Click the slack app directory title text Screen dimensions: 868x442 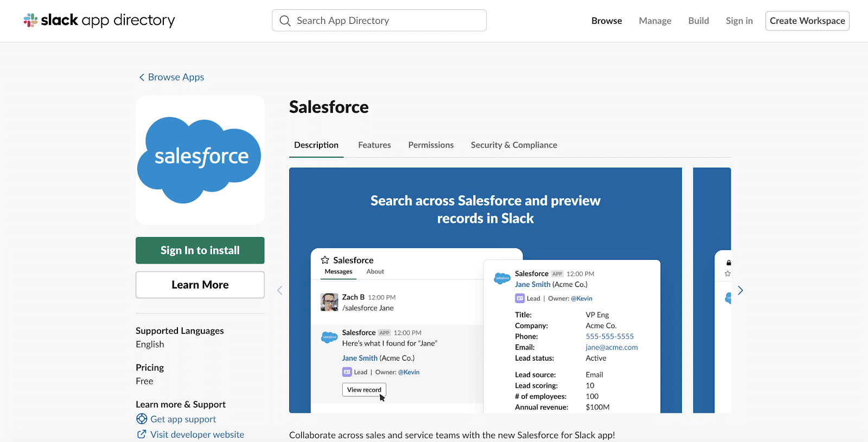pyautogui.click(x=108, y=21)
